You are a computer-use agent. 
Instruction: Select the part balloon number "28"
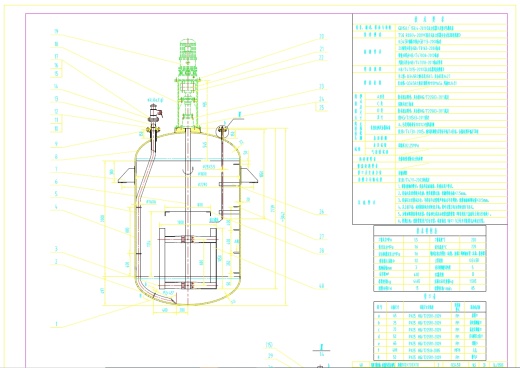(x=321, y=251)
